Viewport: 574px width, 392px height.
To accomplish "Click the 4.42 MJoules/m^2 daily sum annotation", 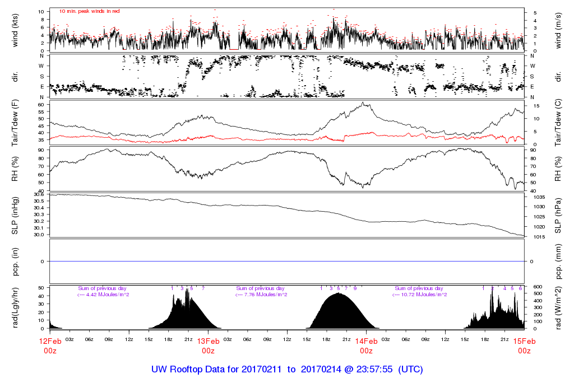I will click(103, 295).
